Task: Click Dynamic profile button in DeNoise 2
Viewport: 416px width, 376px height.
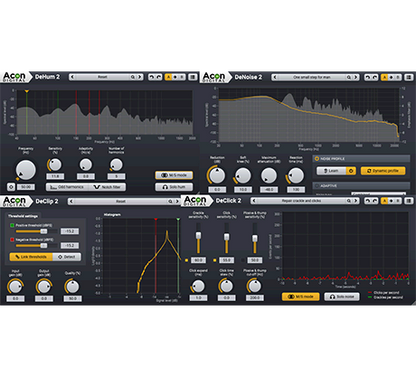Action: [x=383, y=171]
